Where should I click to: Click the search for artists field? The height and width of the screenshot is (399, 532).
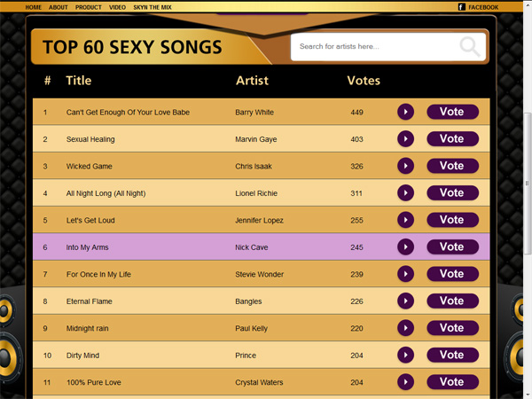388,47
